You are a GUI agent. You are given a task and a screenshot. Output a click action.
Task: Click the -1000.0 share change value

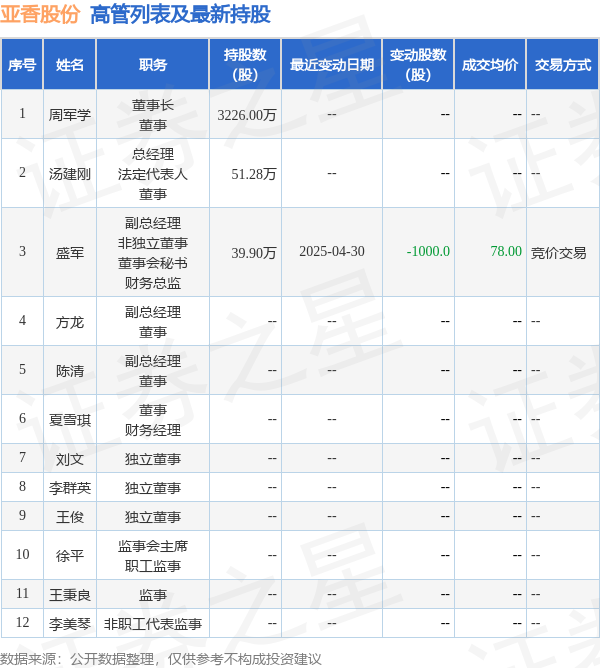pyautogui.click(x=428, y=251)
